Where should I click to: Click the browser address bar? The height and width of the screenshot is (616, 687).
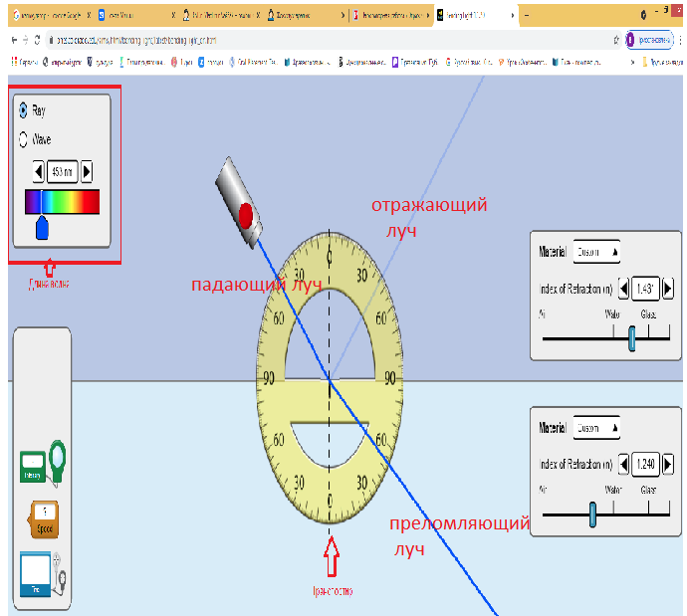[329, 40]
